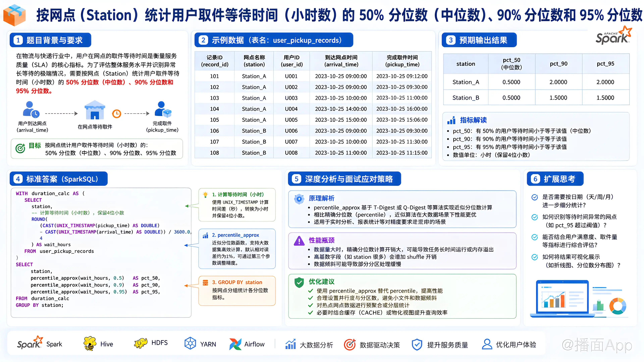Click the green target goal icon
Viewport: 644px width, 362px height.
[20, 148]
